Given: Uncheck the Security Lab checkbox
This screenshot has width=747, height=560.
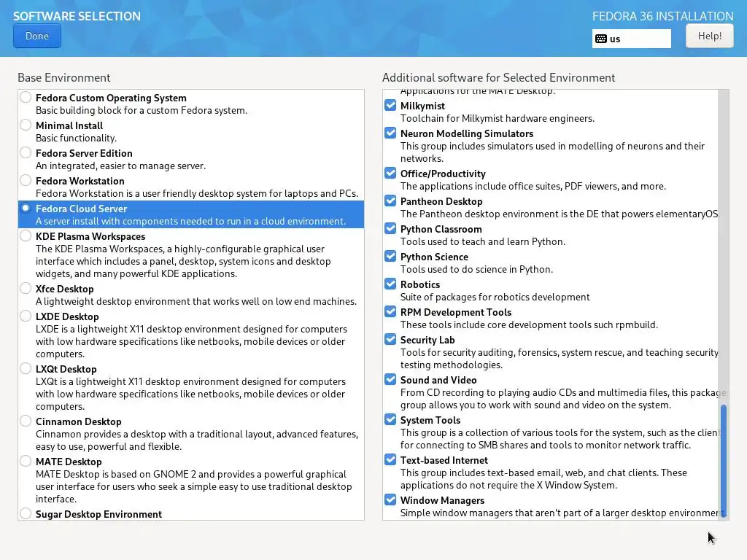Looking at the screenshot, I should 390,339.
